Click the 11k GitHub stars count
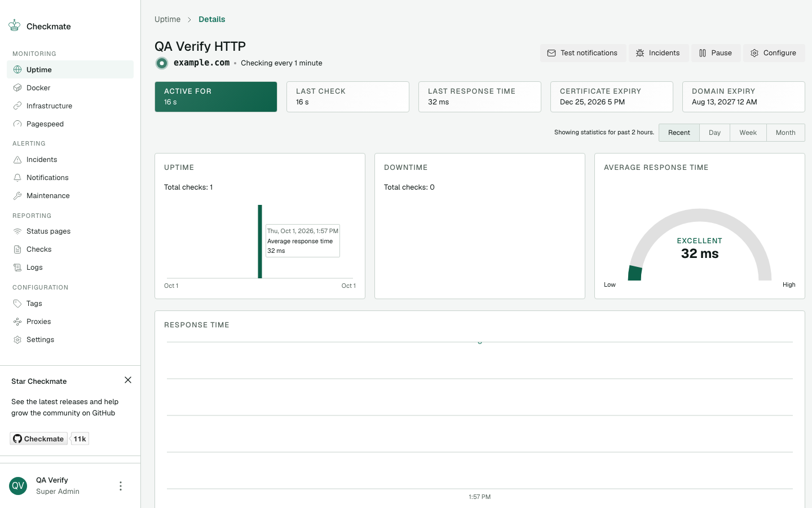Image resolution: width=812 pixels, height=508 pixels. [80, 439]
